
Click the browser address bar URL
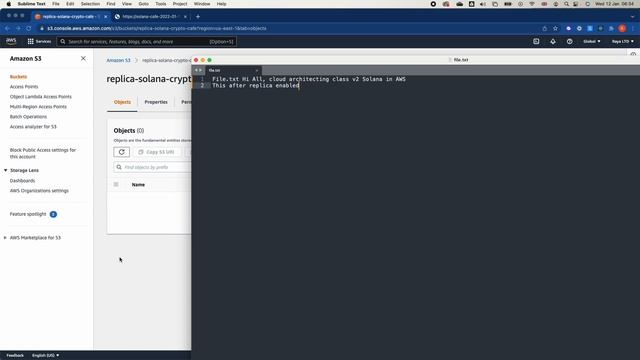point(157,28)
